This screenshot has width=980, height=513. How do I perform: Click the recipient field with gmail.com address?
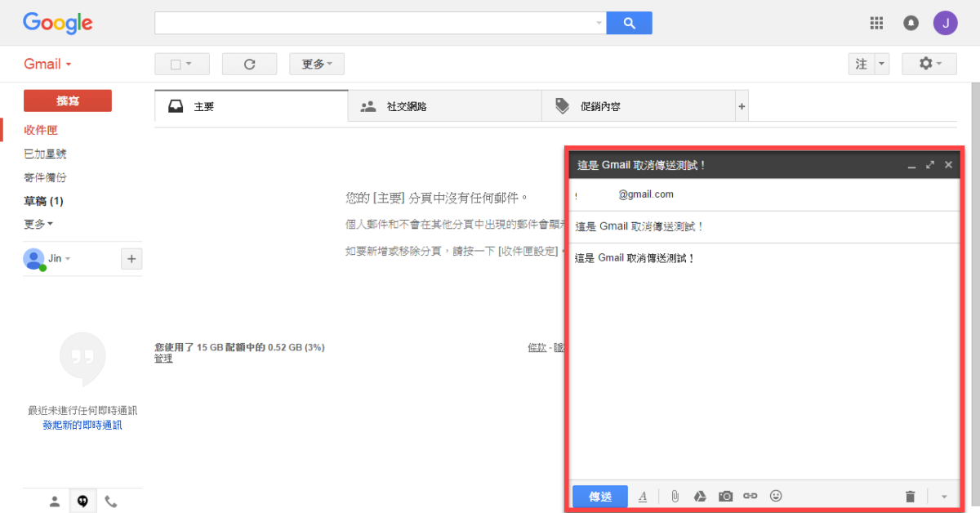coord(764,194)
